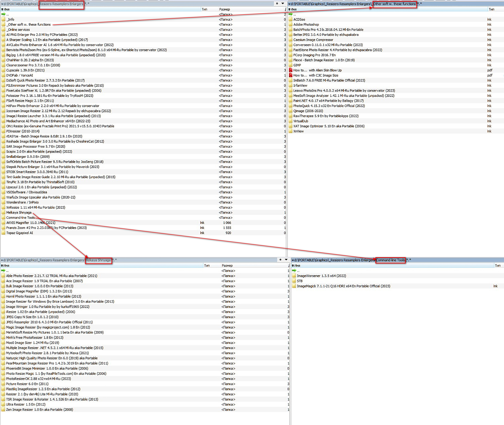Sort by Имя column in Resizers panel
This screenshot has width=504, height=425.
[100, 9]
